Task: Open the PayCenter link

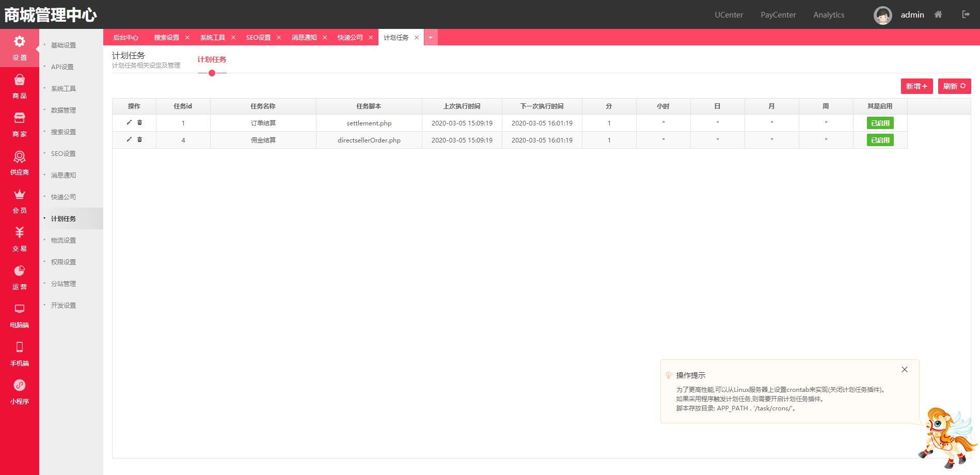Action: click(778, 15)
